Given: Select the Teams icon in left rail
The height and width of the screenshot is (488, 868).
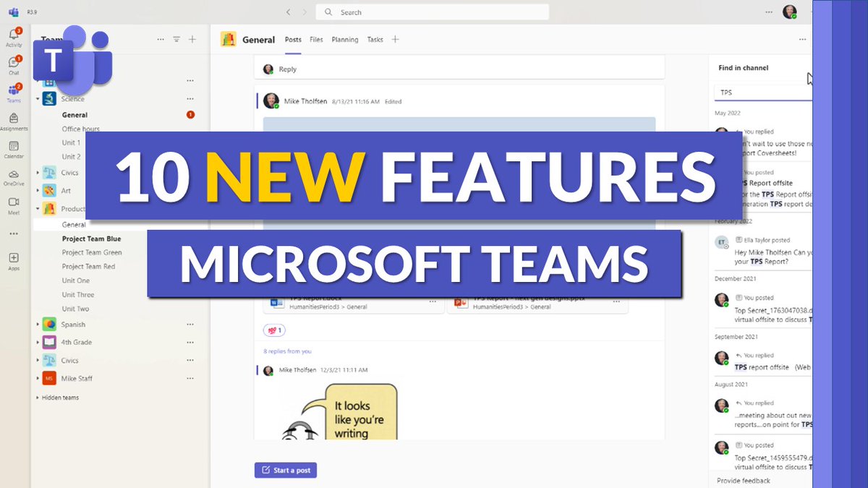Looking at the screenshot, I should [14, 93].
